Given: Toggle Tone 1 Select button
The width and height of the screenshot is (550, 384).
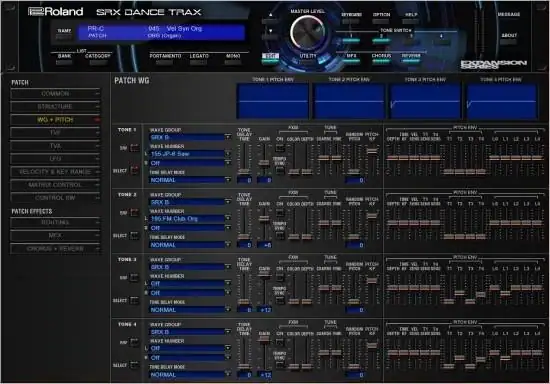Looking at the screenshot, I should 134,171.
